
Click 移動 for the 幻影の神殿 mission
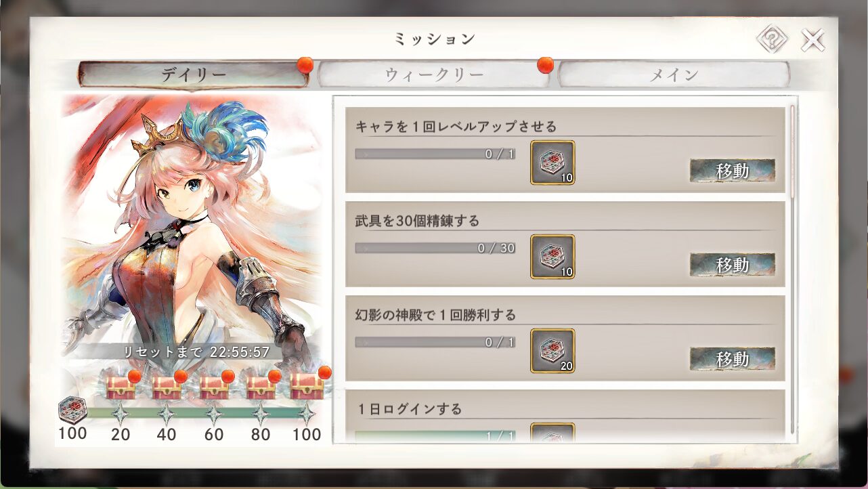pos(732,358)
